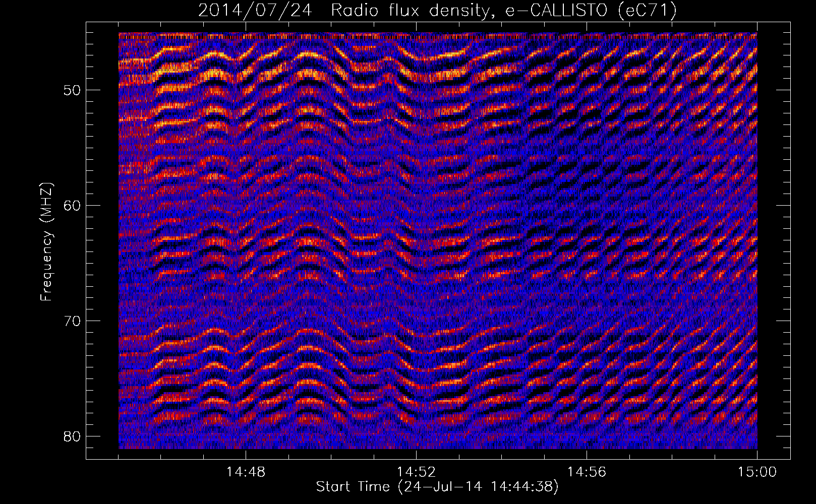Click the '14:52' time tick label
Screen dimensions: 816x504
(x=416, y=472)
